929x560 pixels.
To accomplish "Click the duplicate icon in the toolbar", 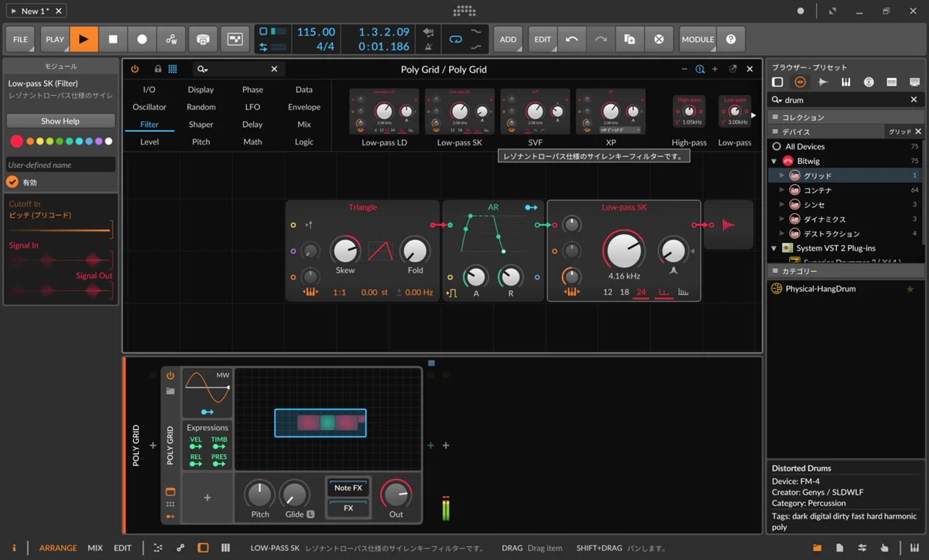I will pos(629,39).
